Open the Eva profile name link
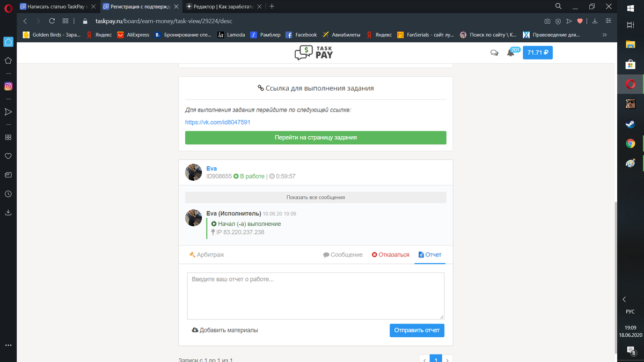The height and width of the screenshot is (362, 644). pyautogui.click(x=211, y=168)
